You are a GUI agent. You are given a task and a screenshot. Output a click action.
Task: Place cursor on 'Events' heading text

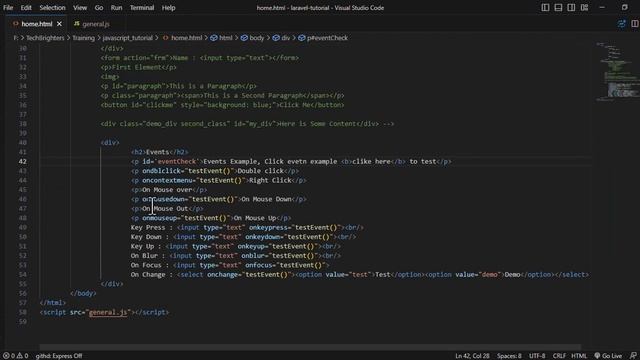(x=157, y=152)
